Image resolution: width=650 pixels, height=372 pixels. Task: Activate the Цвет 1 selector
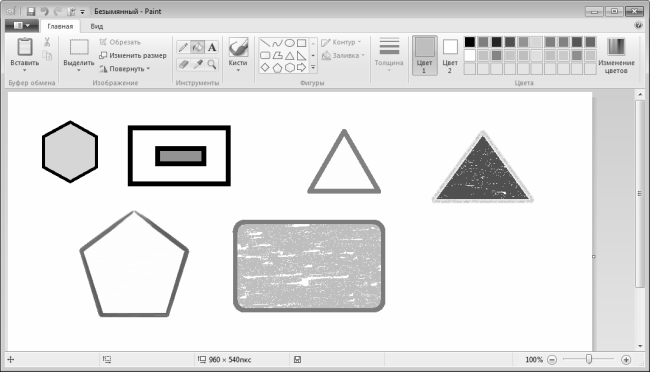pyautogui.click(x=424, y=56)
